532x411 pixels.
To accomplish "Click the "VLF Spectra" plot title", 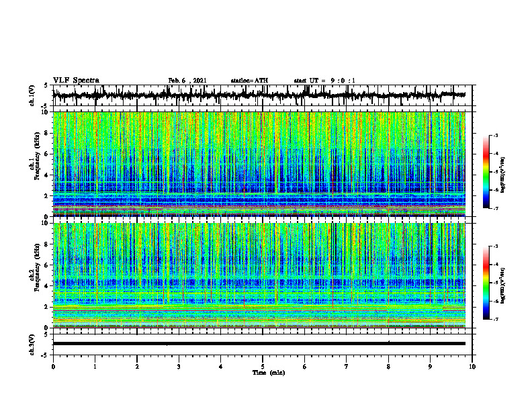I will click(x=76, y=81).
